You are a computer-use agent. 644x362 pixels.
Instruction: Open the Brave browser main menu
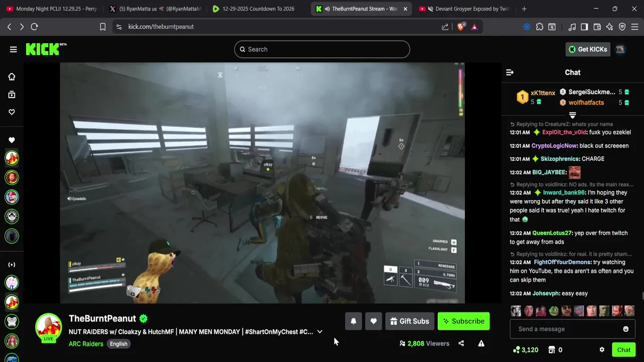(634, 27)
